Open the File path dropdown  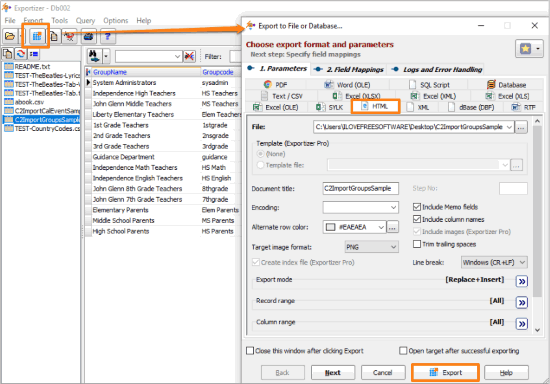point(509,127)
